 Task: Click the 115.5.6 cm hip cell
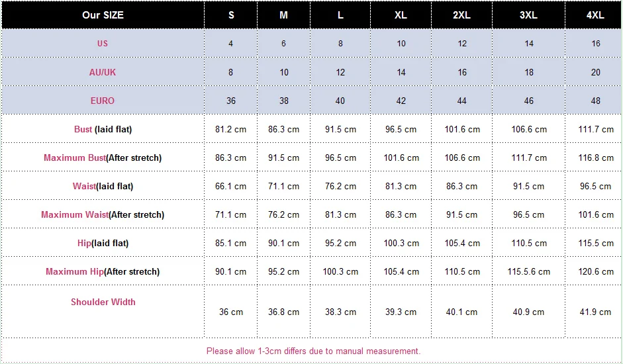coord(529,272)
